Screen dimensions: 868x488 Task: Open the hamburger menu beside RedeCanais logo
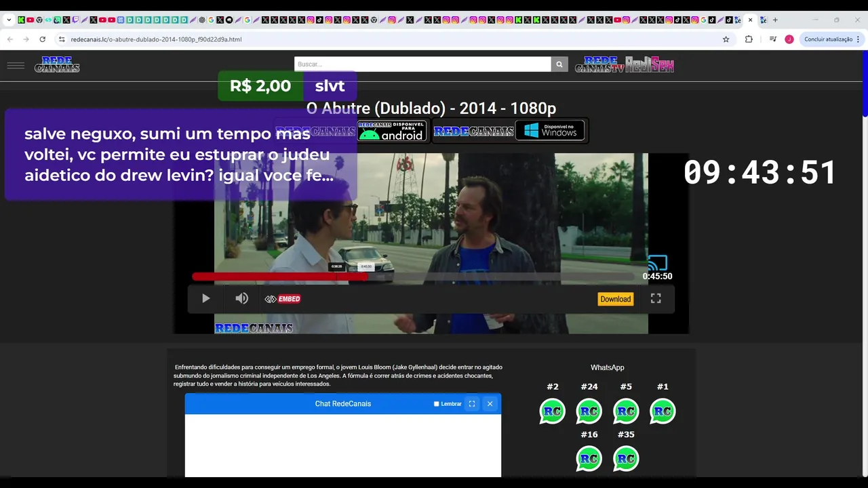pyautogui.click(x=16, y=66)
